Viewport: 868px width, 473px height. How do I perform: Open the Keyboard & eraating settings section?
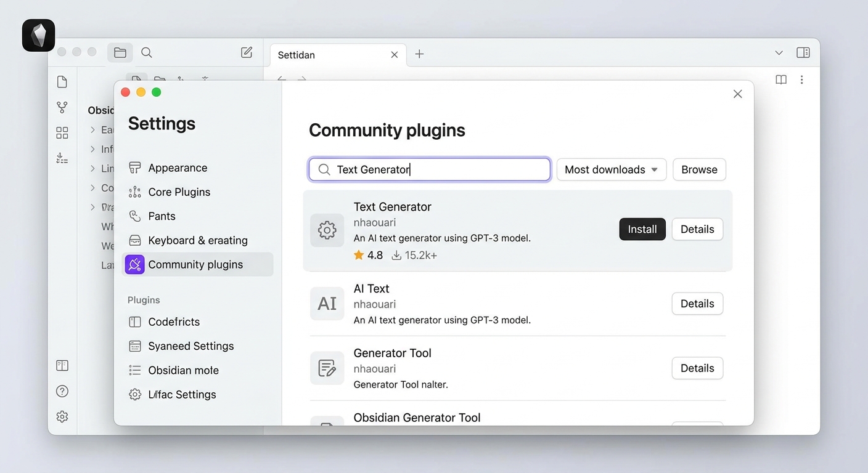197,240
